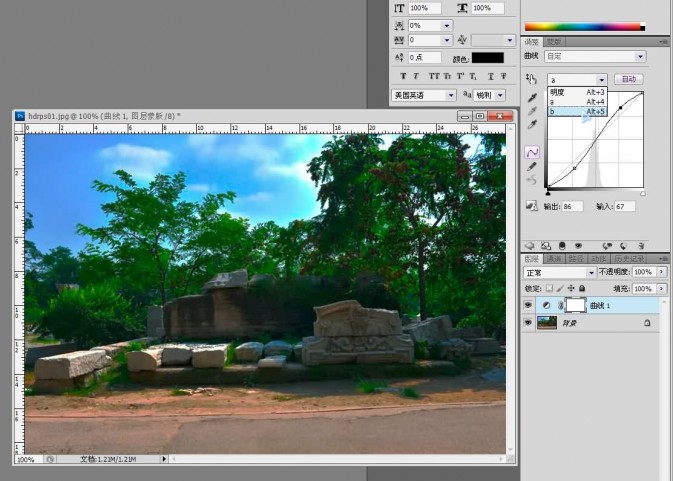Choose 明度 channel from dropdown list
The height and width of the screenshot is (481, 673).
577,92
